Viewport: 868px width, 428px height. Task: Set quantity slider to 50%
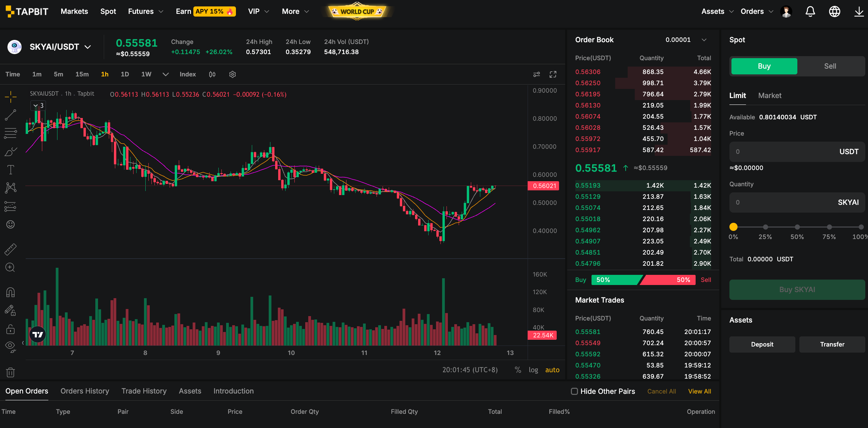797,227
